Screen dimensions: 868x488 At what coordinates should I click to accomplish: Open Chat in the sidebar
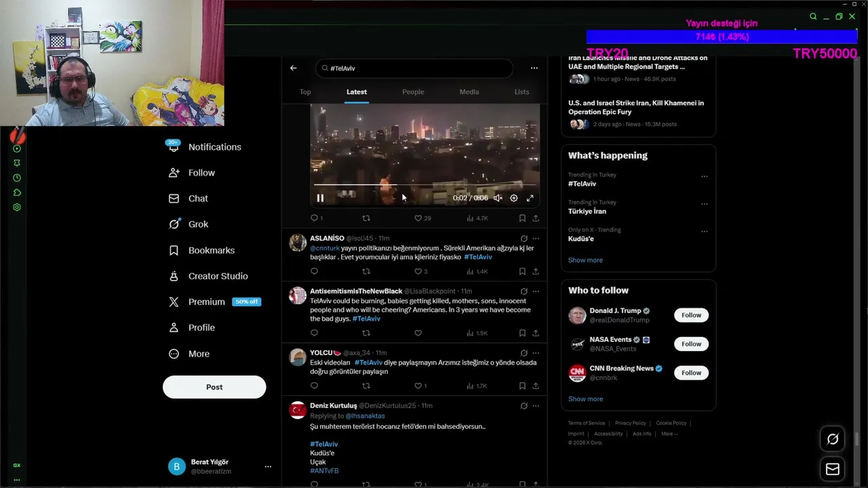(x=189, y=199)
